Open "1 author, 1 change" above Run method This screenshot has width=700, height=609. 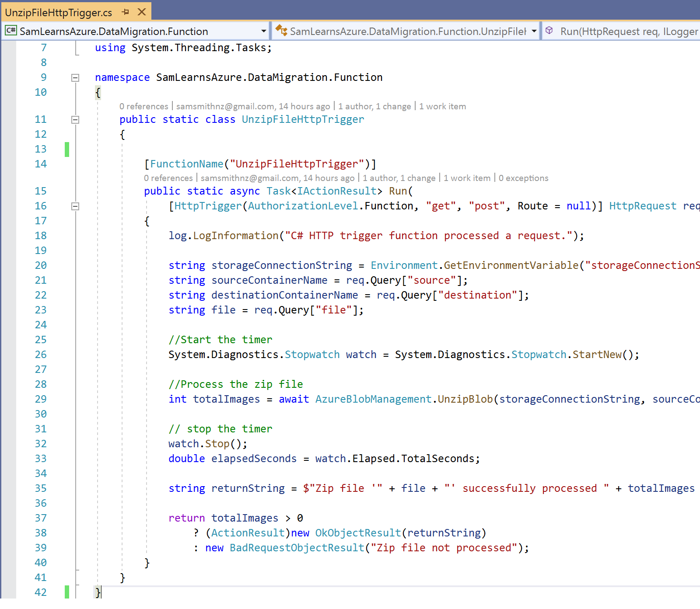click(x=399, y=178)
